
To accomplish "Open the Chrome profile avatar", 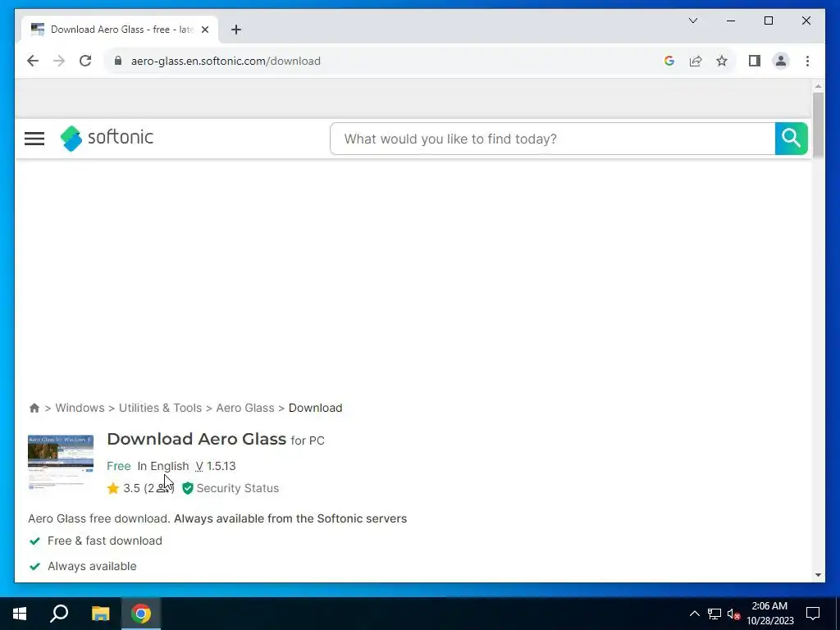I will [x=781, y=61].
